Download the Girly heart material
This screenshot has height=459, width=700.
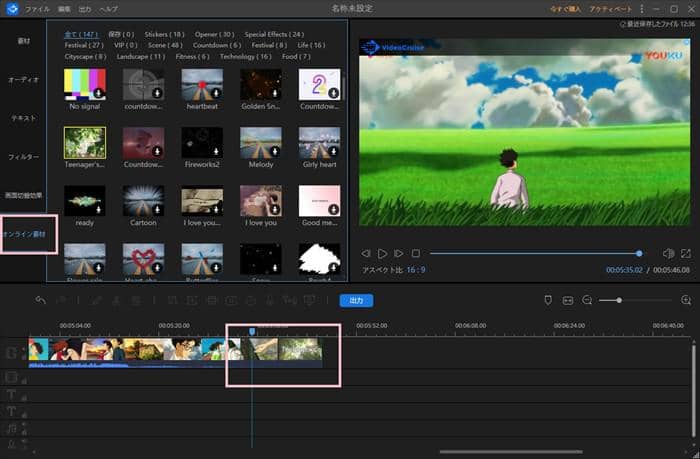coord(333,151)
